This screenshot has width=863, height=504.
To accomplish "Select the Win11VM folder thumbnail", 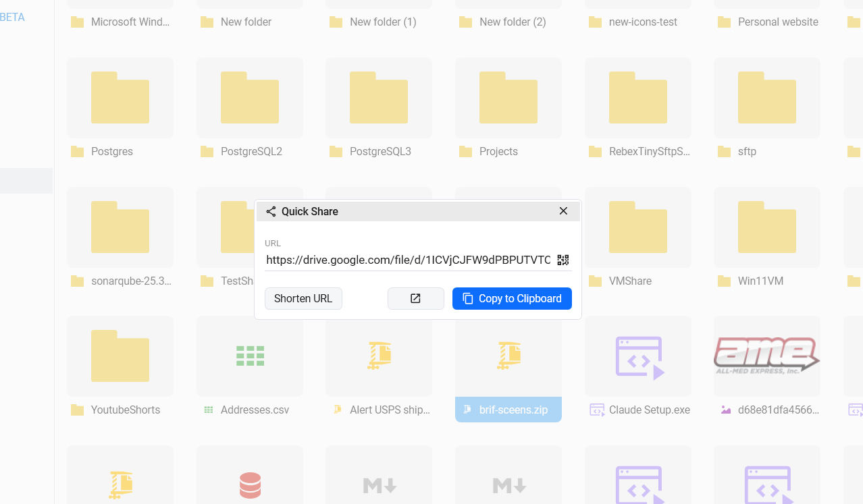I will click(767, 227).
